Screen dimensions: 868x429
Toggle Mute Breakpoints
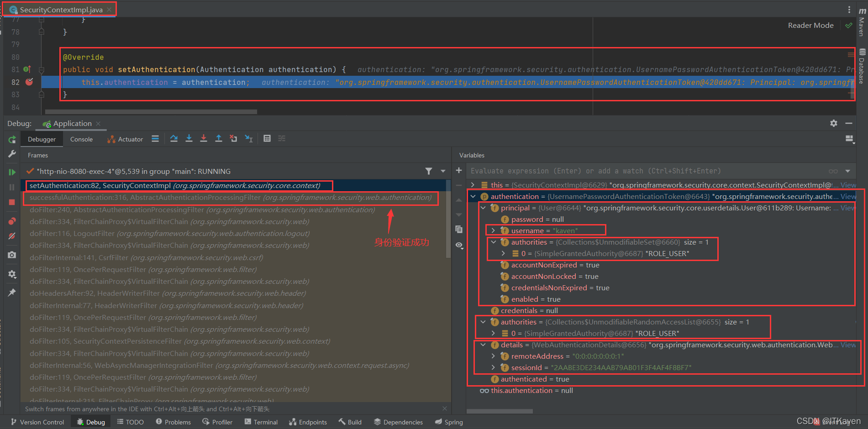pyautogui.click(x=12, y=236)
